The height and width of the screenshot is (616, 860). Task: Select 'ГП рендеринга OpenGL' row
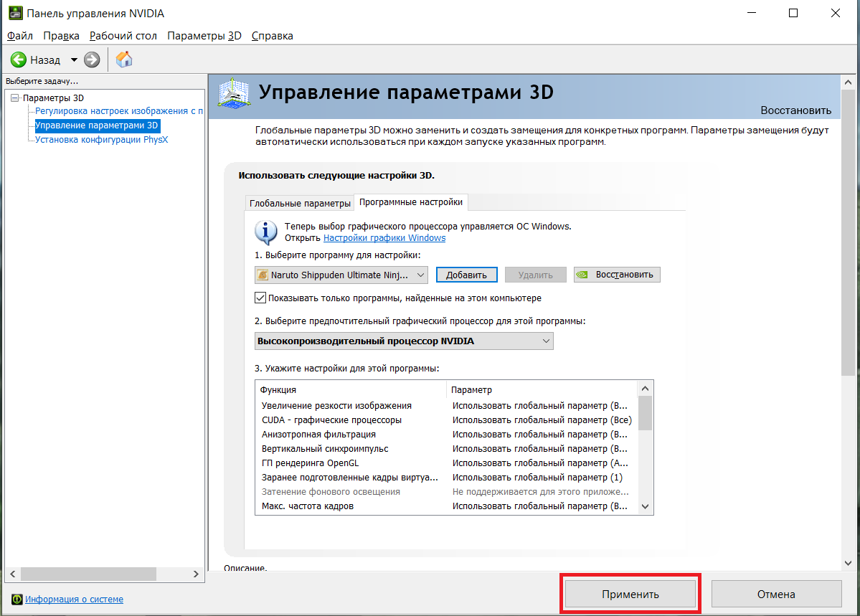tap(446, 463)
